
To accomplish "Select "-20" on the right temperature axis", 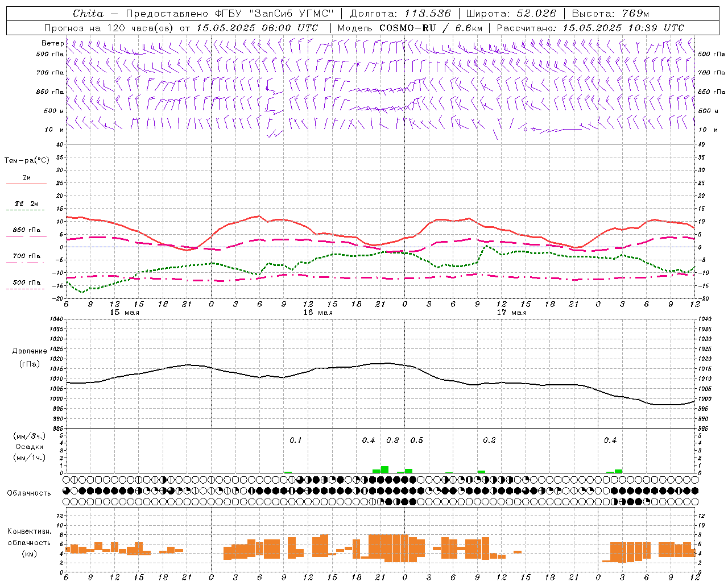I will point(702,298).
